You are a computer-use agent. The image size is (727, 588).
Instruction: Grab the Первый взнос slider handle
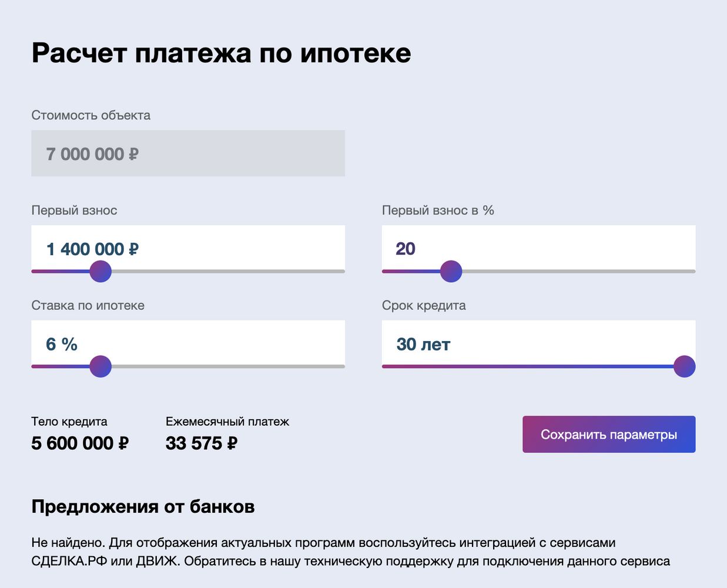tap(101, 272)
